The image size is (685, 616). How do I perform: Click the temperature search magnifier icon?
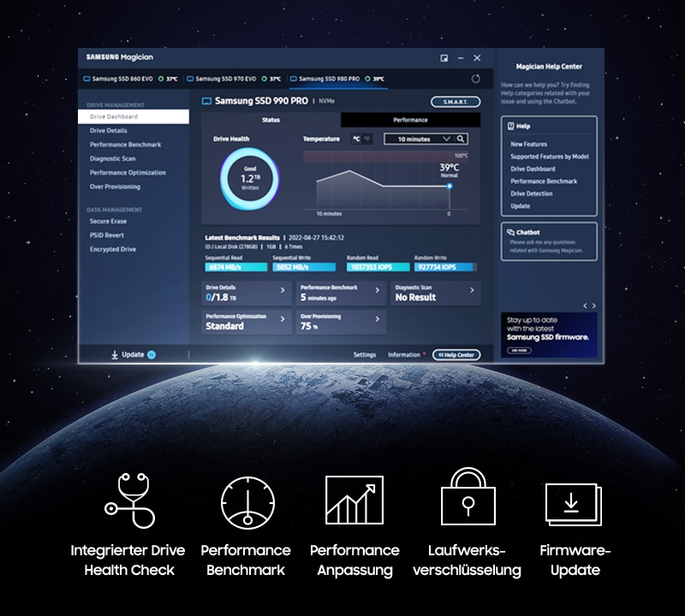[x=461, y=139]
